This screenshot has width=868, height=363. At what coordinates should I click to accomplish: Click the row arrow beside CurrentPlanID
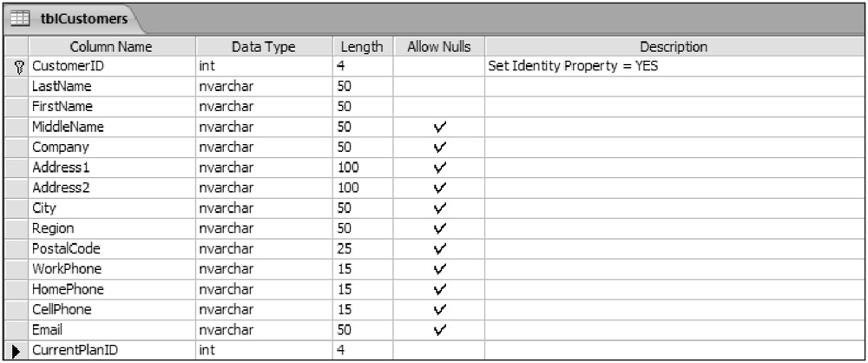(16, 349)
